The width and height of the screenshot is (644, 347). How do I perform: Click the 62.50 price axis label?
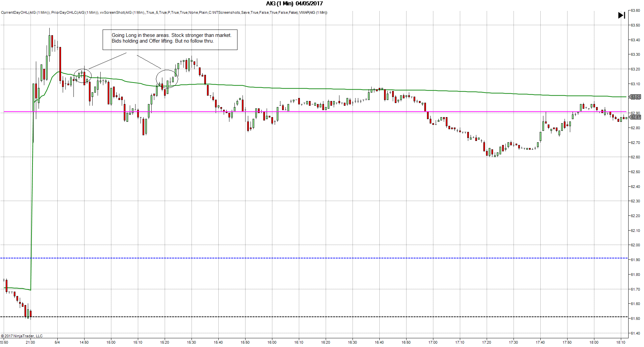pyautogui.click(x=635, y=172)
